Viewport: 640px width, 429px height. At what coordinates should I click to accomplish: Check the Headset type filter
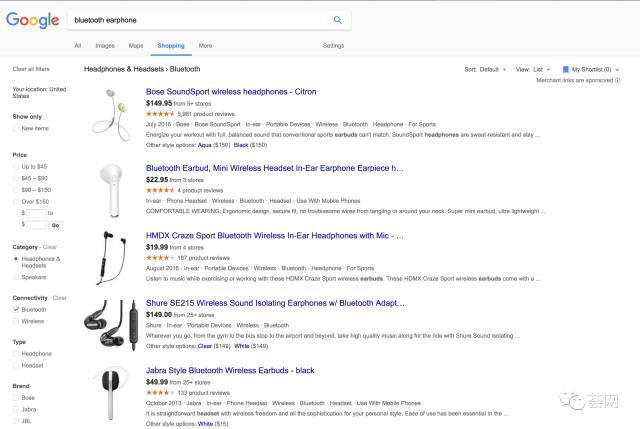coord(16,365)
